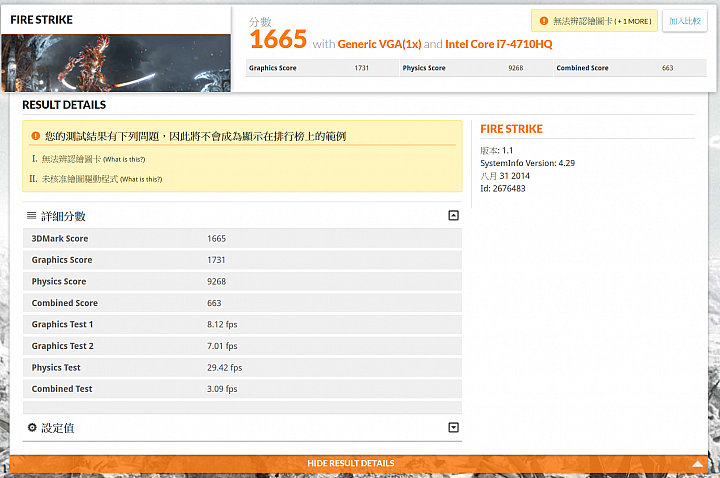
Task: Click the 29.42 fps value
Action: click(x=224, y=367)
